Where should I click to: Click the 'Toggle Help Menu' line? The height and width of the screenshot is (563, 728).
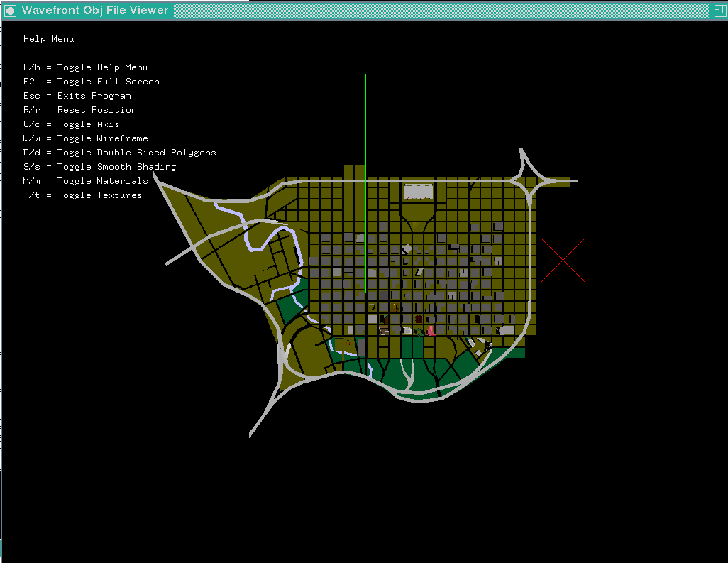(x=85, y=67)
